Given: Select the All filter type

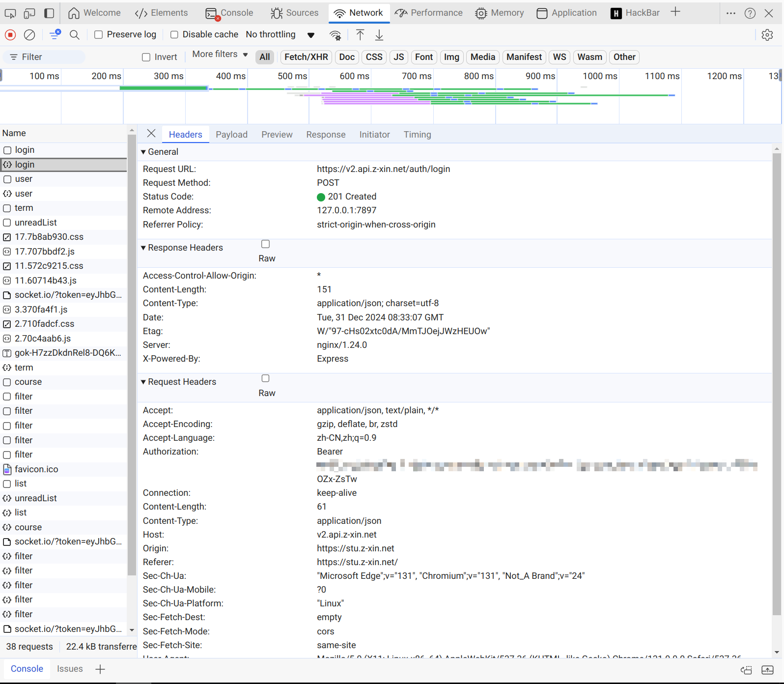Looking at the screenshot, I should tap(265, 57).
